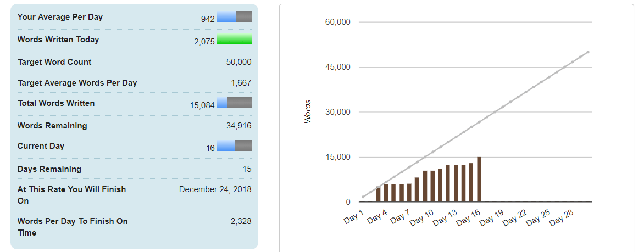Image resolution: width=644 pixels, height=252 pixels.
Task: Select the December 24, 2018 finish date
Action: click(215, 189)
